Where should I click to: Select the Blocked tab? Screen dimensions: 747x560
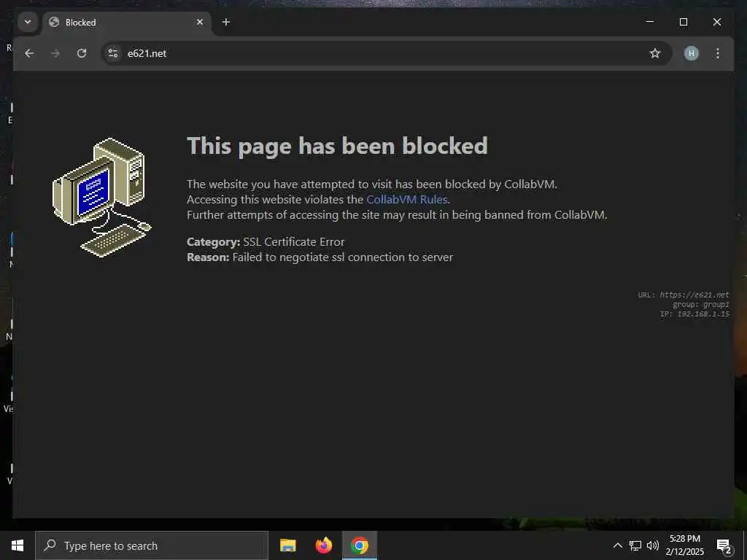pos(127,23)
